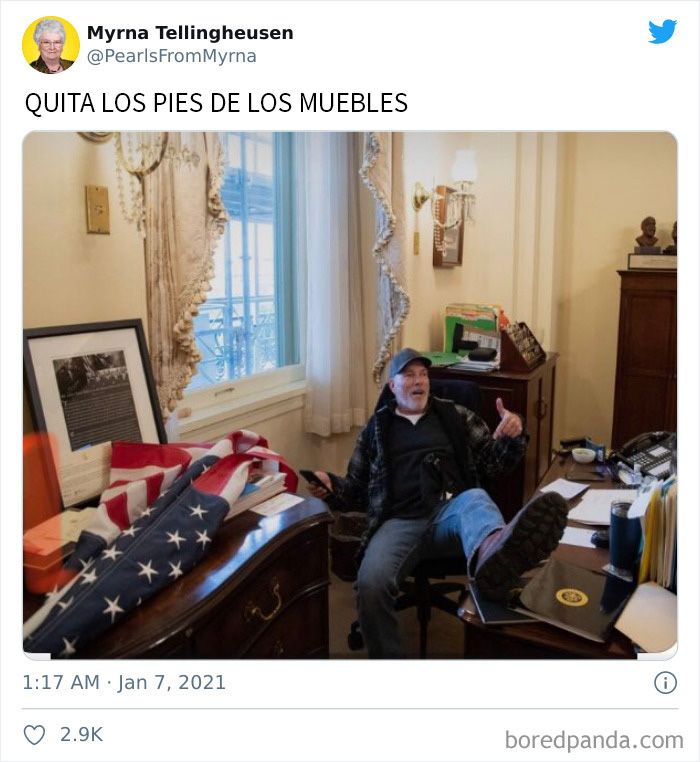Open Myrna Tellingheusen's profile avatar
Image resolution: width=700 pixels, height=762 pixels.
[x=51, y=45]
